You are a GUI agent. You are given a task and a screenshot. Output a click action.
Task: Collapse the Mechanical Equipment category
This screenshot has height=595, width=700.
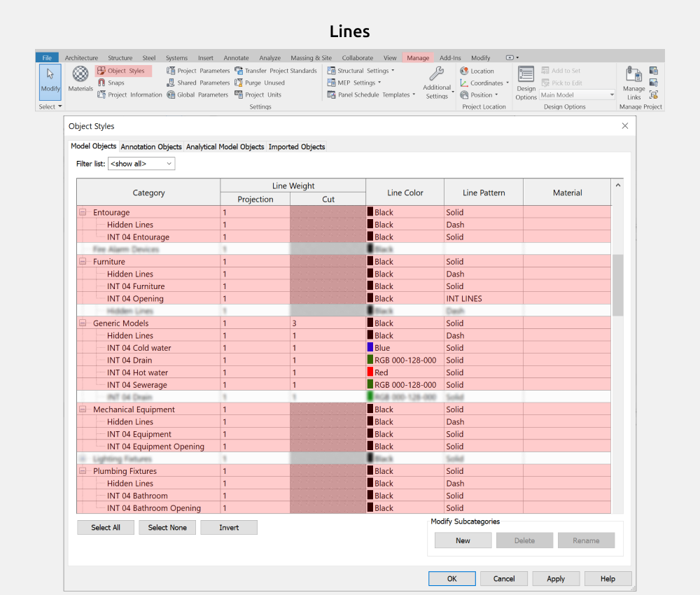[x=83, y=409]
